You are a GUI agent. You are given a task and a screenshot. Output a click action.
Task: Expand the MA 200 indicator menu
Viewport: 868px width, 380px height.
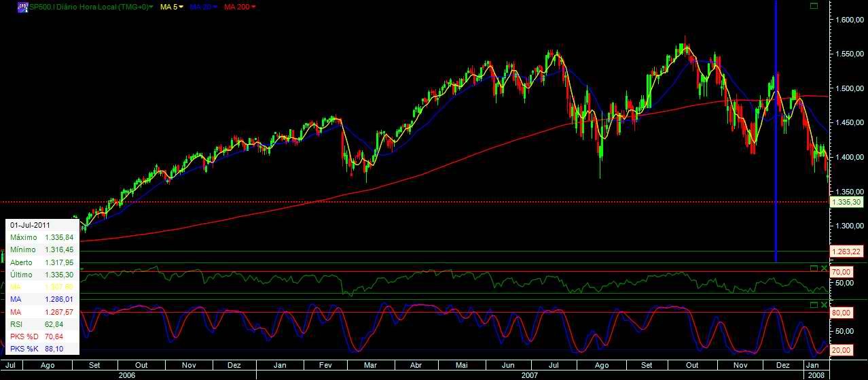click(253, 7)
